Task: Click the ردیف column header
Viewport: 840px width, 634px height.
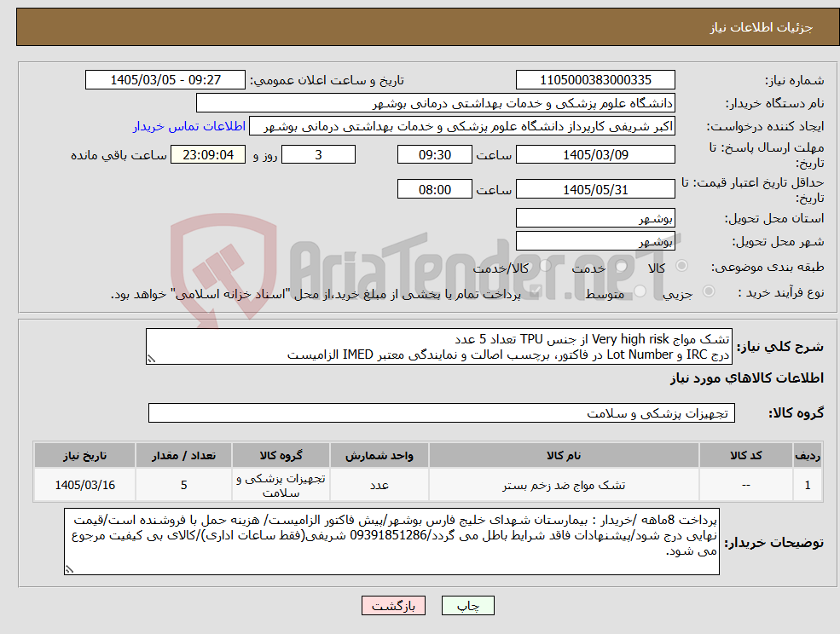Action: pyautogui.click(x=808, y=455)
